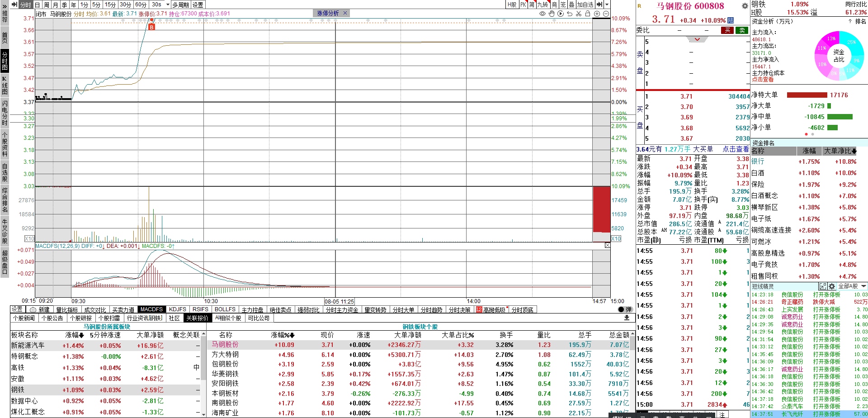868x418 pixels.
Task: Click the red 净特大单 bar
Action: click(x=807, y=95)
